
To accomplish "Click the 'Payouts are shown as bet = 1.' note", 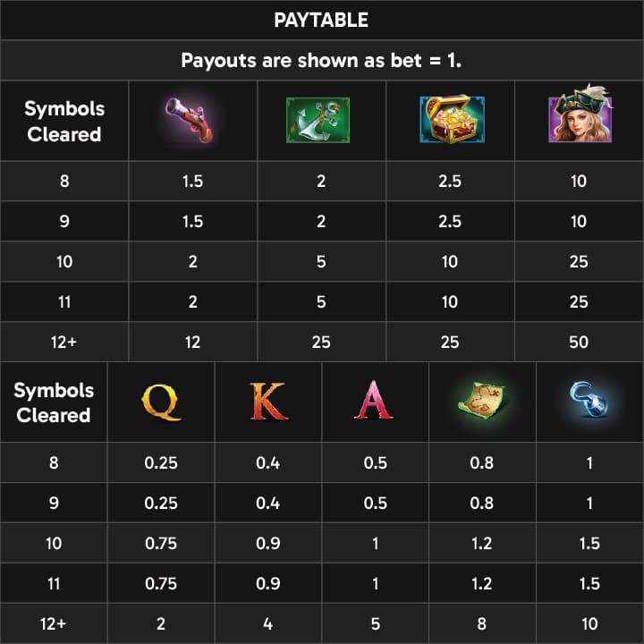I will click(x=321, y=61).
